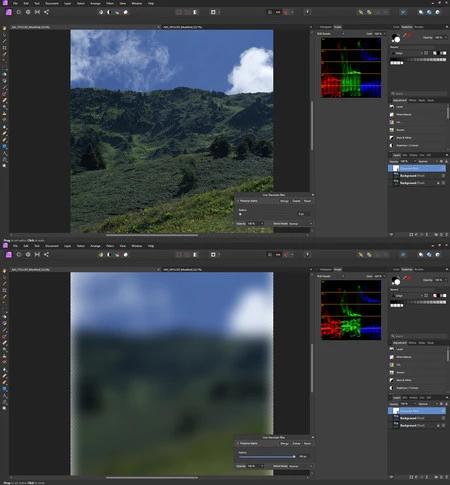Click Radius value field in bottom blur dialog
Viewport: 450px width, 485px height.
[x=304, y=457]
